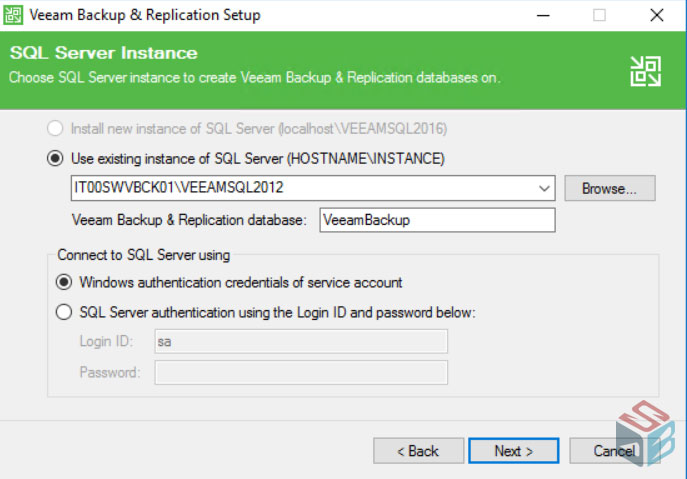Close the Veeam Backup & Replication Setup window

pyautogui.click(x=655, y=15)
